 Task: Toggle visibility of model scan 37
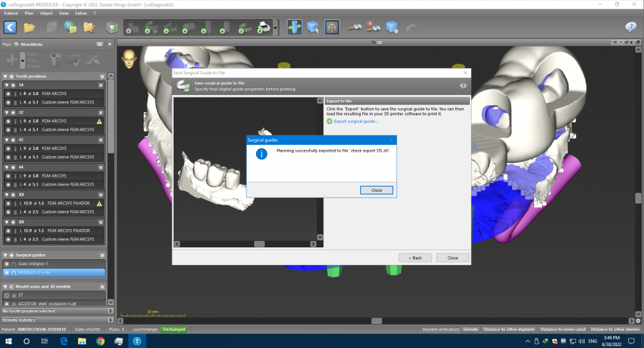7,295
